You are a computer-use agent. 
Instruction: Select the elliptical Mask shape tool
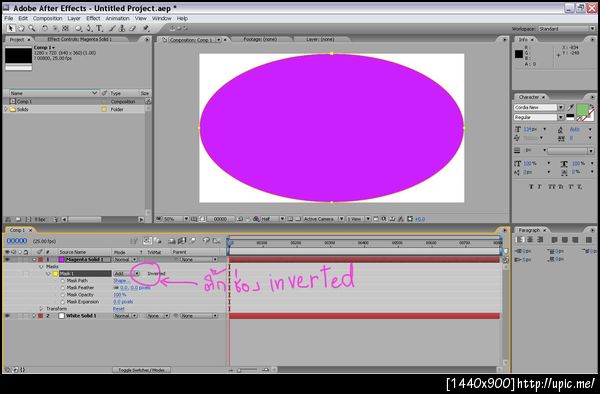point(78,28)
